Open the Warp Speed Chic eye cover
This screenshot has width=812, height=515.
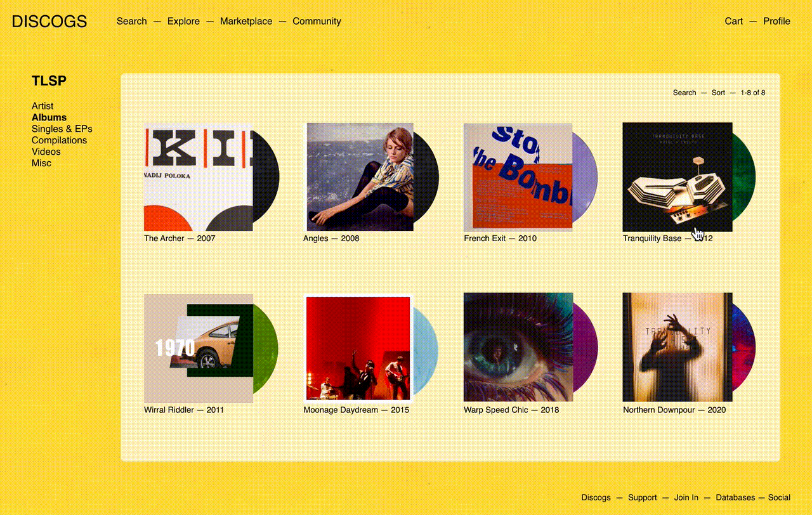tap(518, 347)
